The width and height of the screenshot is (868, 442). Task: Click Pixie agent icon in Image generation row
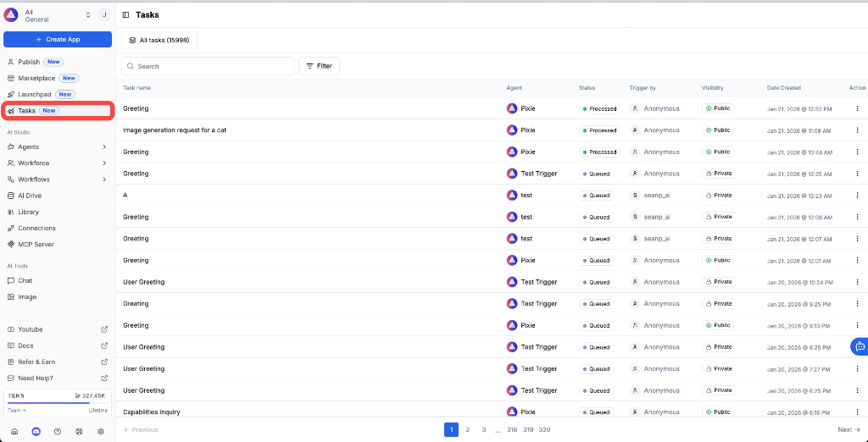point(512,130)
